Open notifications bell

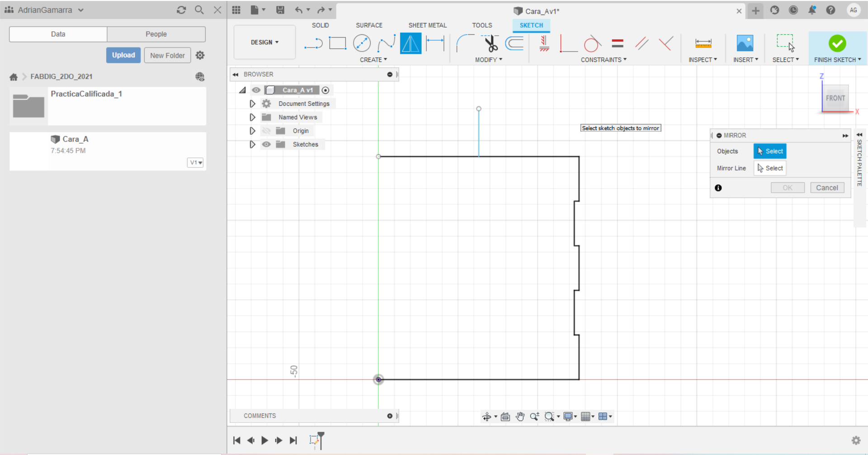point(812,10)
